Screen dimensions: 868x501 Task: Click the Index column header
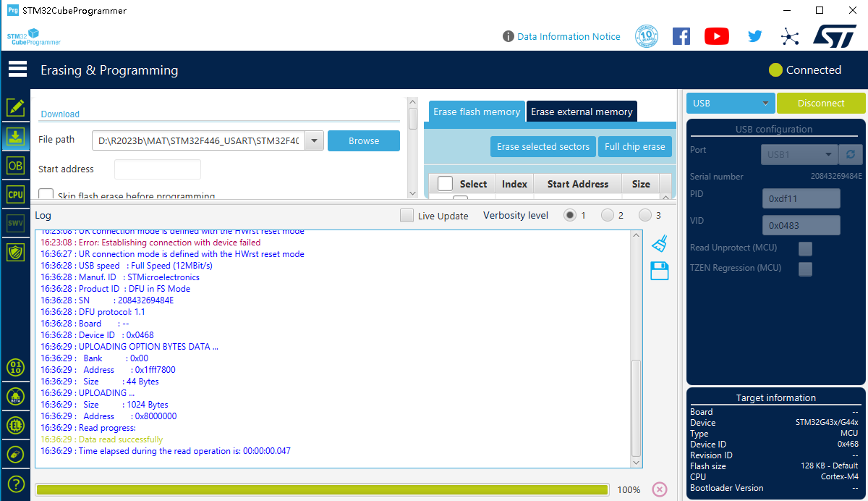pos(514,184)
